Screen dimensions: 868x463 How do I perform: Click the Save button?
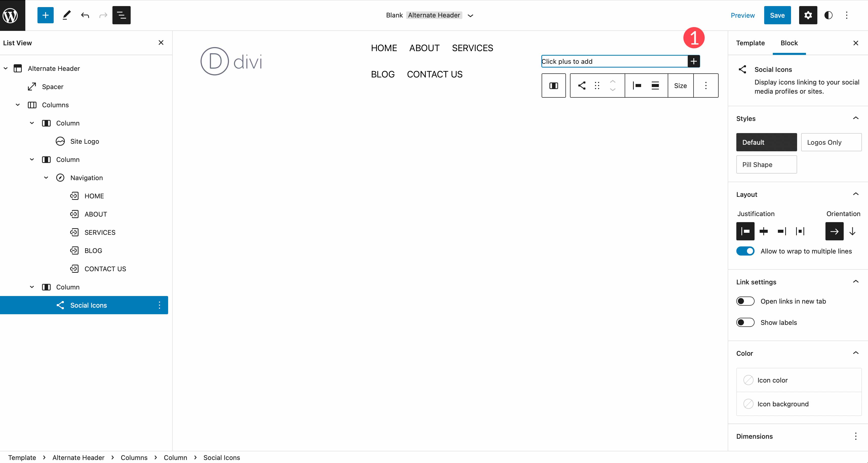[777, 15]
